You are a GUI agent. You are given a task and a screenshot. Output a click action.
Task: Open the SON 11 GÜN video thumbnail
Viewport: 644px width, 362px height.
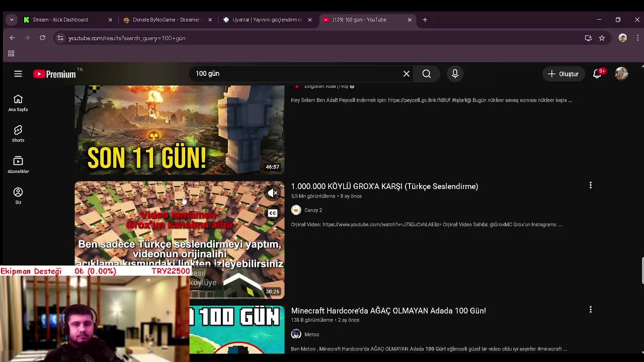pyautogui.click(x=180, y=130)
